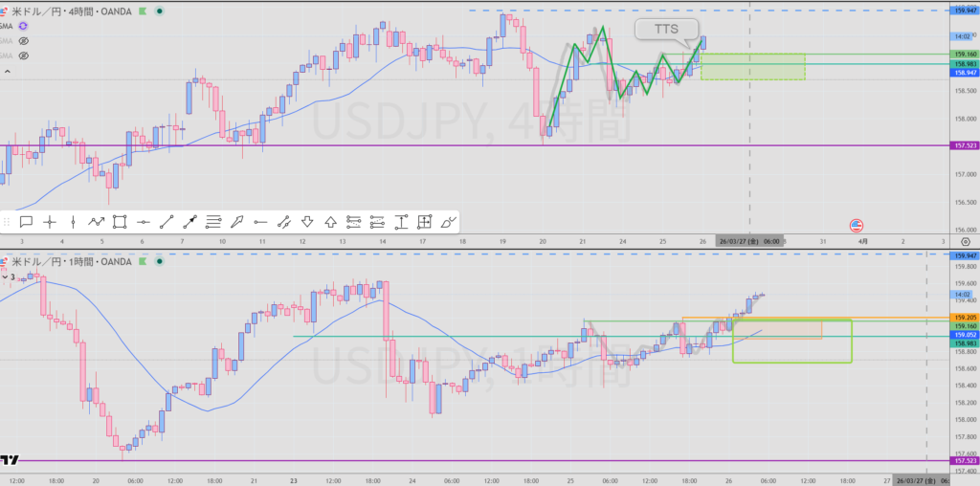Screen dimensions: 980x486
Task: Open chart settings gear on time axis
Action: pyautogui.click(x=966, y=241)
